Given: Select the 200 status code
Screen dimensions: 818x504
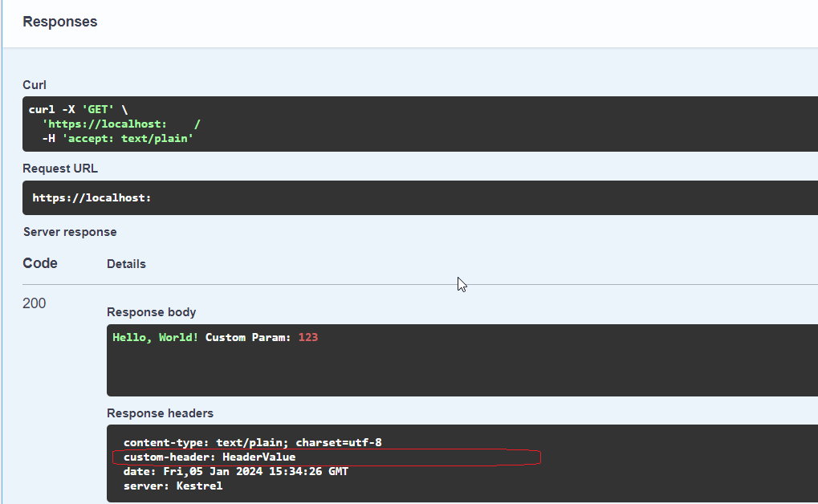Looking at the screenshot, I should click(x=35, y=303).
